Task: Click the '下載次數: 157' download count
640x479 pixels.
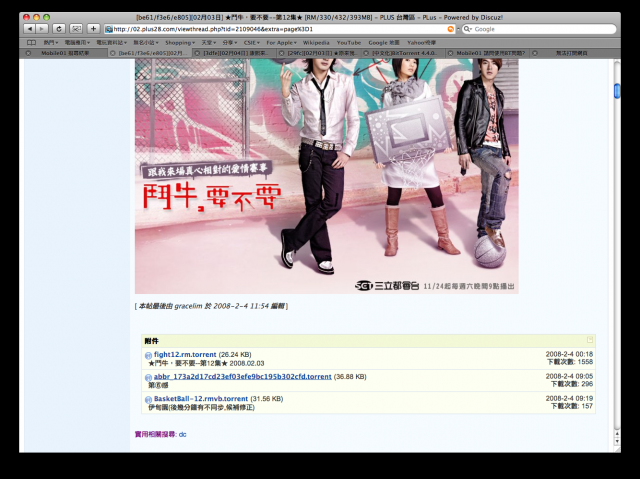Action: tap(572, 406)
